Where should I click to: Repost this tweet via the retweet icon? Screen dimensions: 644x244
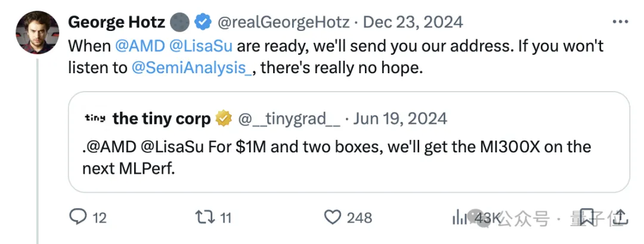pos(205,217)
